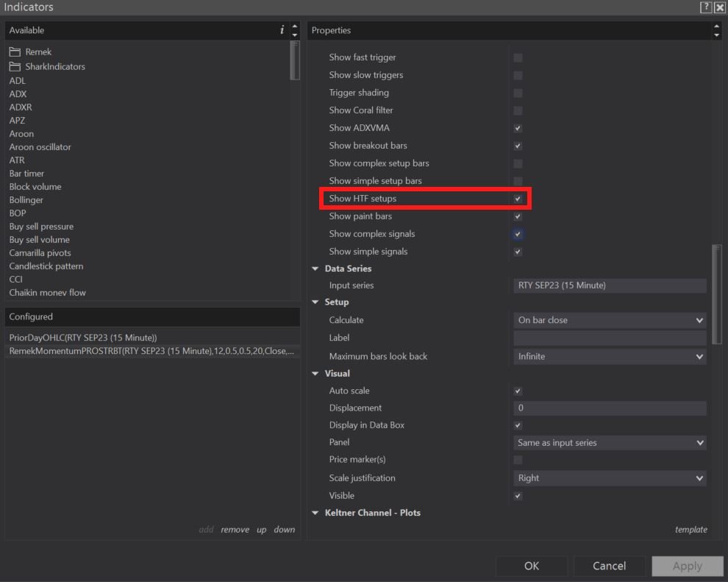Enable Show simple setup bars checkbox
728x582 pixels.
pyautogui.click(x=518, y=181)
